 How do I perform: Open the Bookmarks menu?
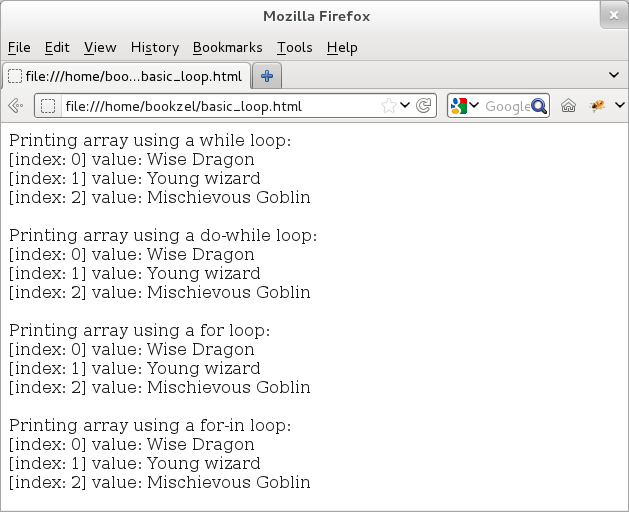227,47
